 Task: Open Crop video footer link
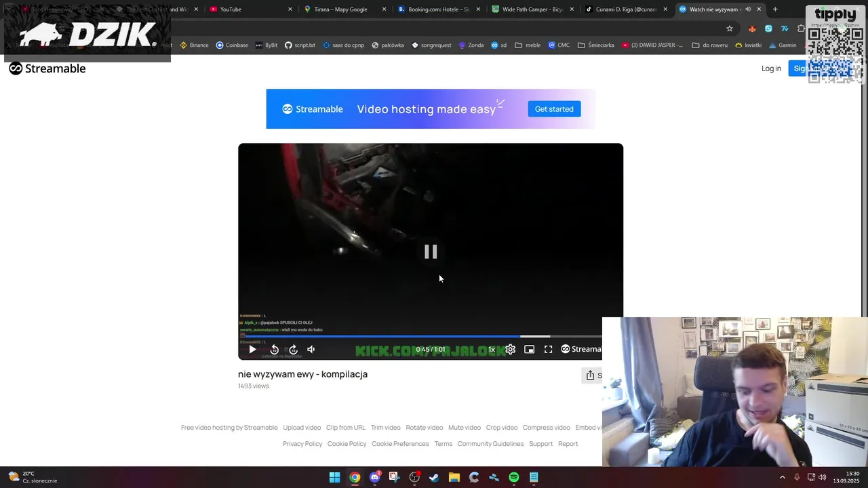pyautogui.click(x=502, y=428)
